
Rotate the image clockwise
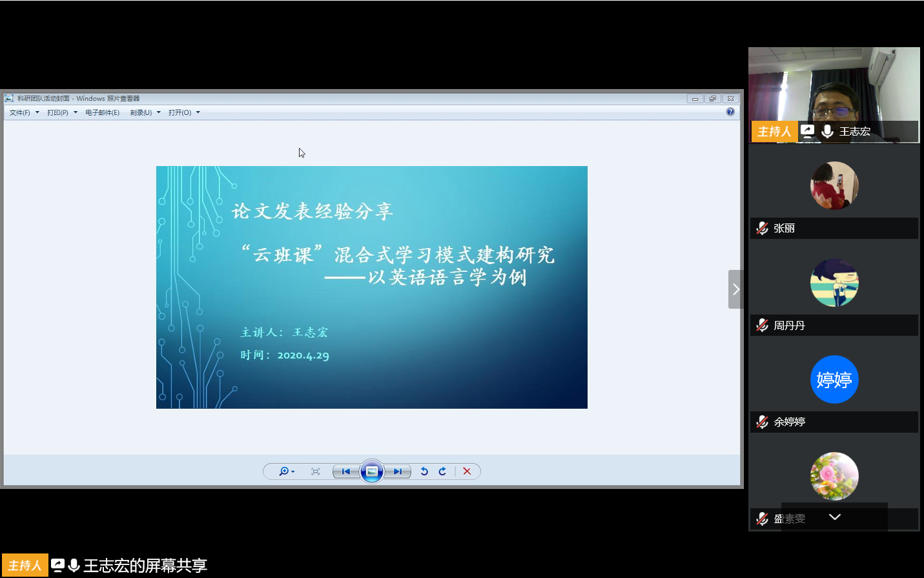(442, 471)
